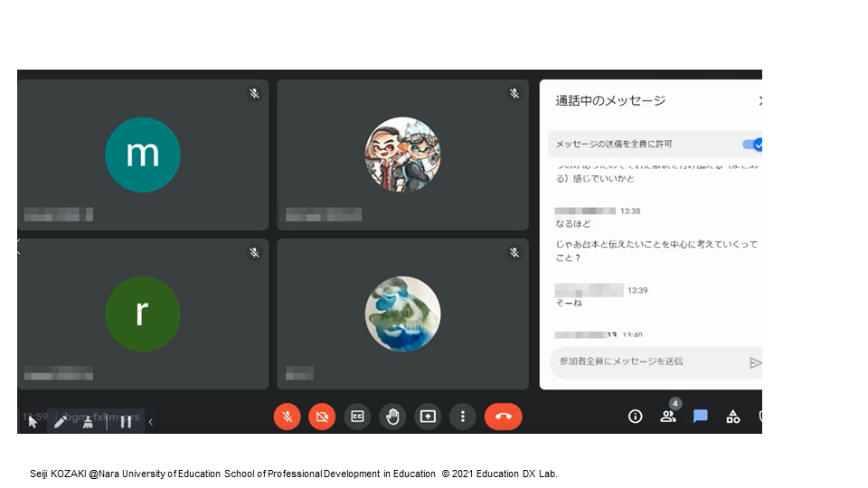Image resolution: width=868 pixels, height=488 pixels.
Task: Select the participant tile with 'r' avatar
Action: pyautogui.click(x=143, y=314)
